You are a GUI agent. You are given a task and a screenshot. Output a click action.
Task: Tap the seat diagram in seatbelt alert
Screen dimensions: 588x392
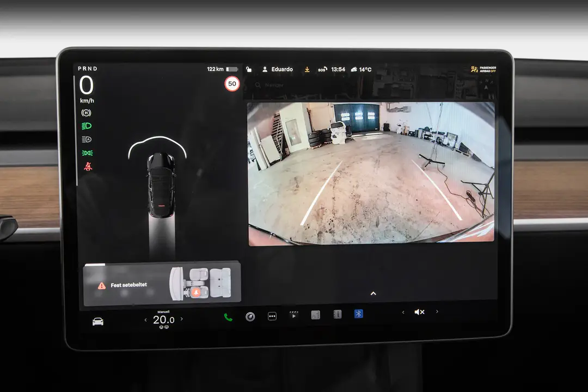tap(200, 284)
